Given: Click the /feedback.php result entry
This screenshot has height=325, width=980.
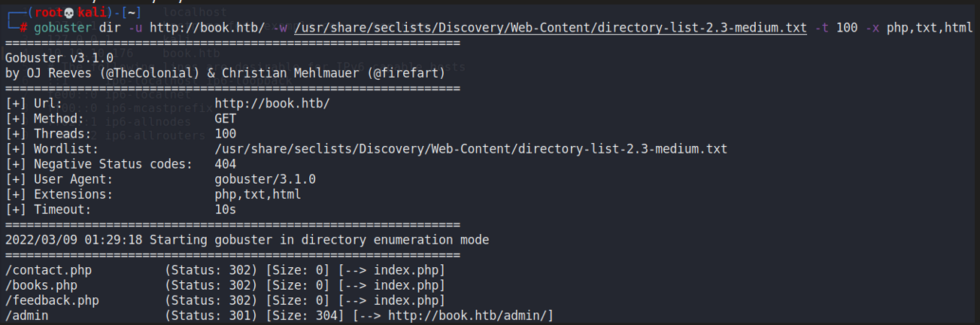Looking at the screenshot, I should click(x=52, y=300).
